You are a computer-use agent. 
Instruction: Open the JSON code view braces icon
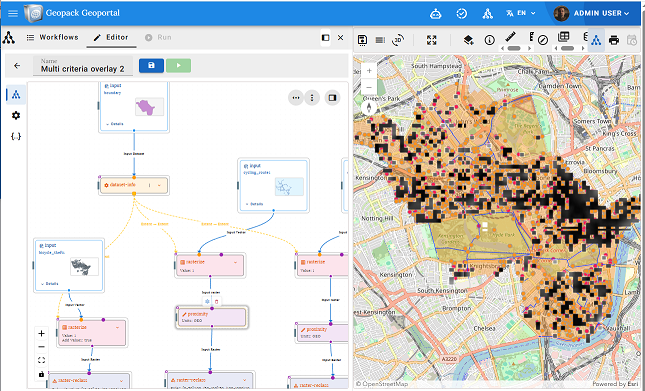point(16,136)
